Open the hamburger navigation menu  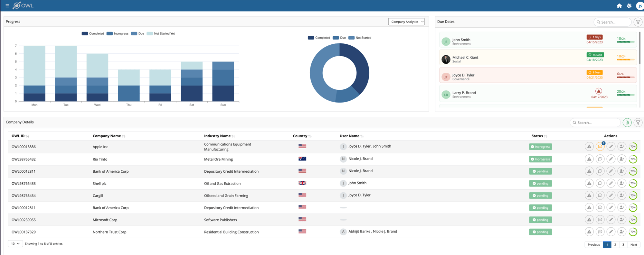click(x=7, y=6)
